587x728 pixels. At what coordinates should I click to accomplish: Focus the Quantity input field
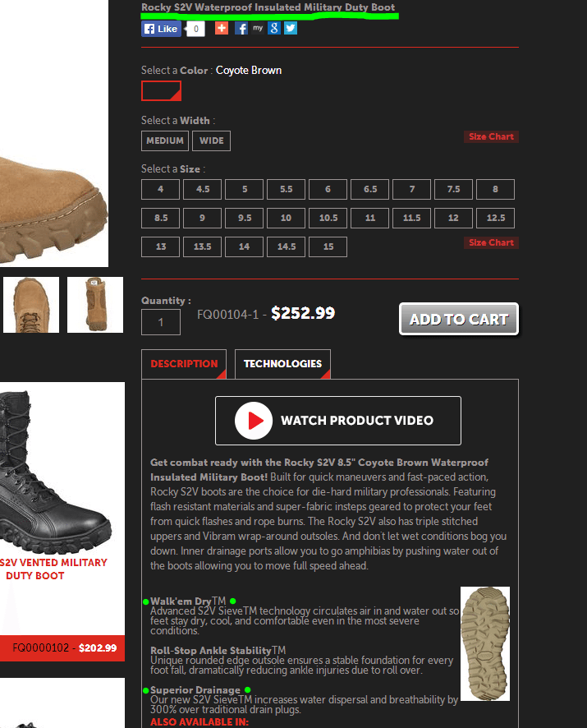(x=161, y=322)
